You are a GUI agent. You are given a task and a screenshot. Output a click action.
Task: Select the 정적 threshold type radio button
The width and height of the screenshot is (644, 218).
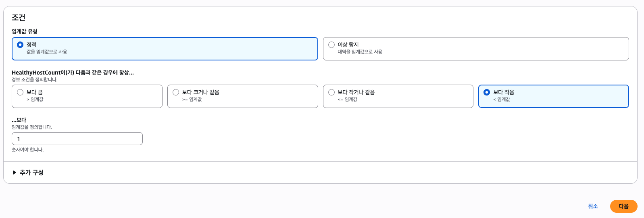coord(20,45)
